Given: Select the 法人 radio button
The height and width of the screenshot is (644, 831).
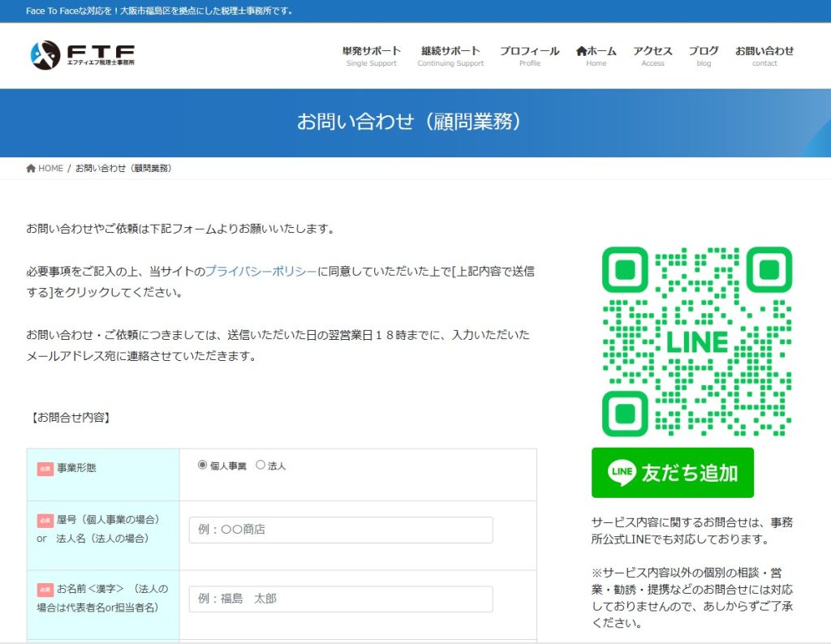Looking at the screenshot, I should coord(260,465).
